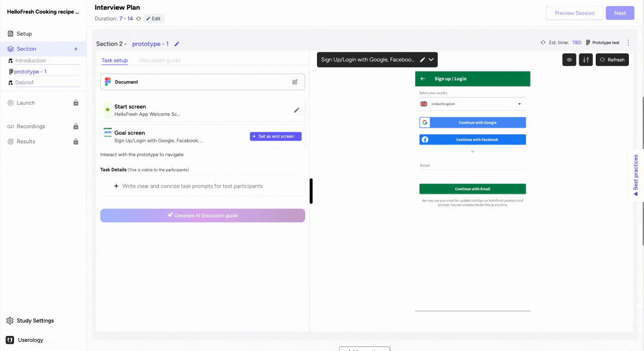Add a new Section with the plus icon
Viewport: 644px width, 351px height.
(75, 48)
